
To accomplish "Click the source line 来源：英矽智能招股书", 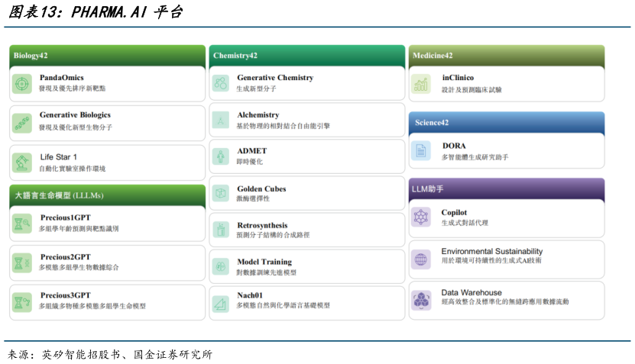I will [x=110, y=355].
